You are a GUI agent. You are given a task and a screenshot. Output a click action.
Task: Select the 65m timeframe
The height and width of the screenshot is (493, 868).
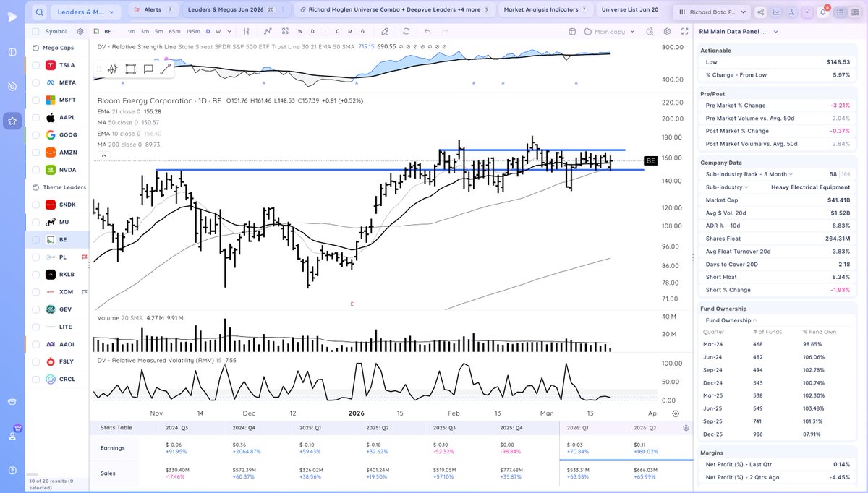(x=175, y=32)
